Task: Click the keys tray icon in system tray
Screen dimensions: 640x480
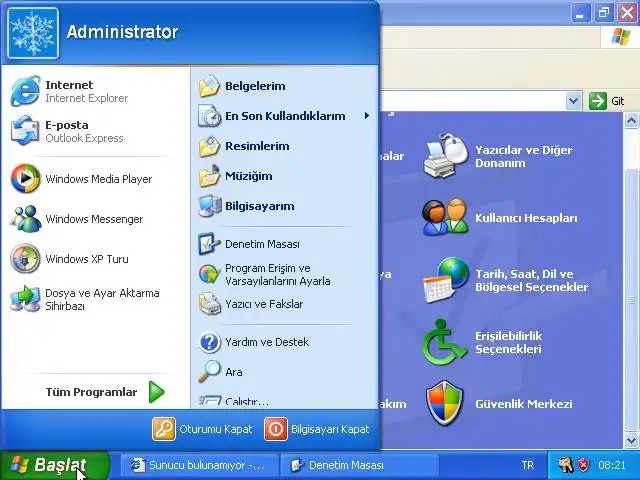Action: tap(566, 465)
